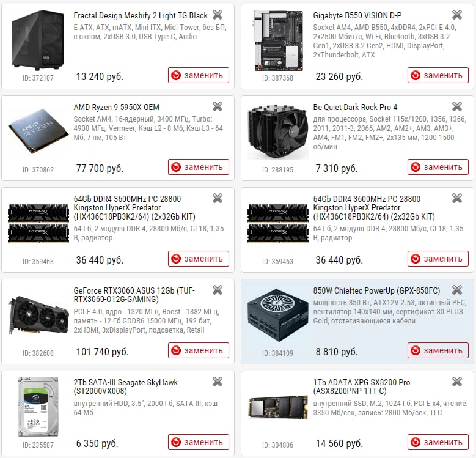Screen dimensions: 476x458
Task: Remove Gigabyte B550 VISION D-P with X icon
Action: 457,15
